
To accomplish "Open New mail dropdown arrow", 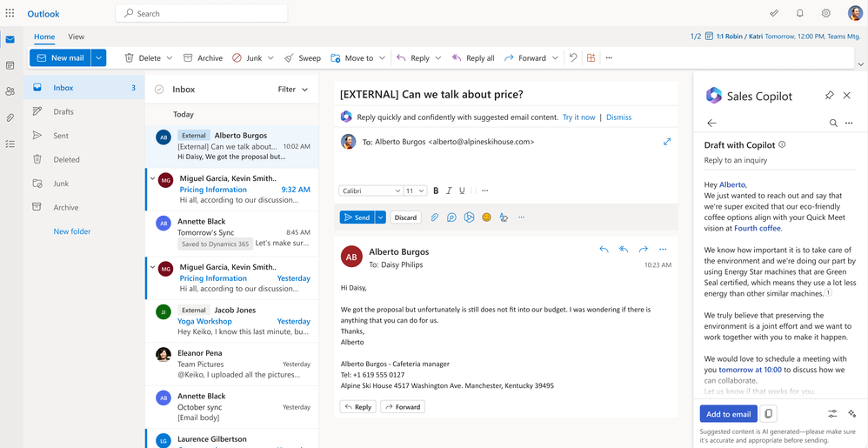I will point(98,57).
